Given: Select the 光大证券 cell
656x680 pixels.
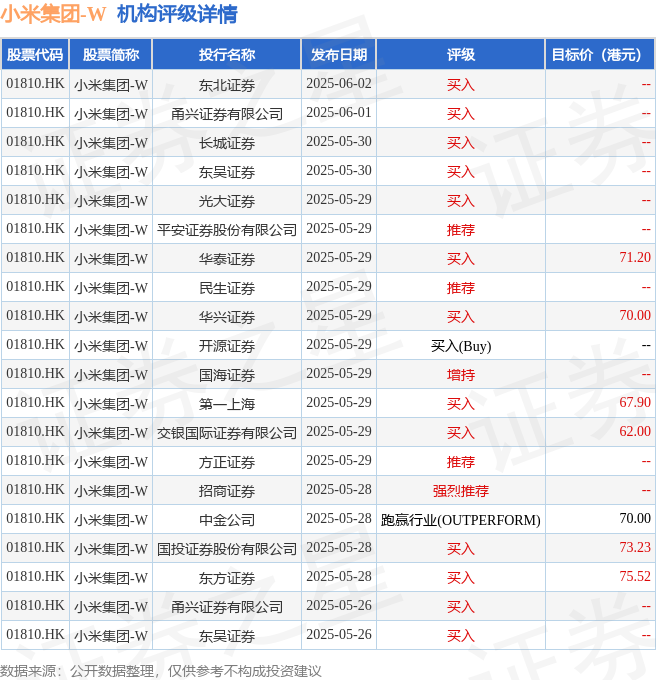Looking at the screenshot, I should click(x=227, y=201).
